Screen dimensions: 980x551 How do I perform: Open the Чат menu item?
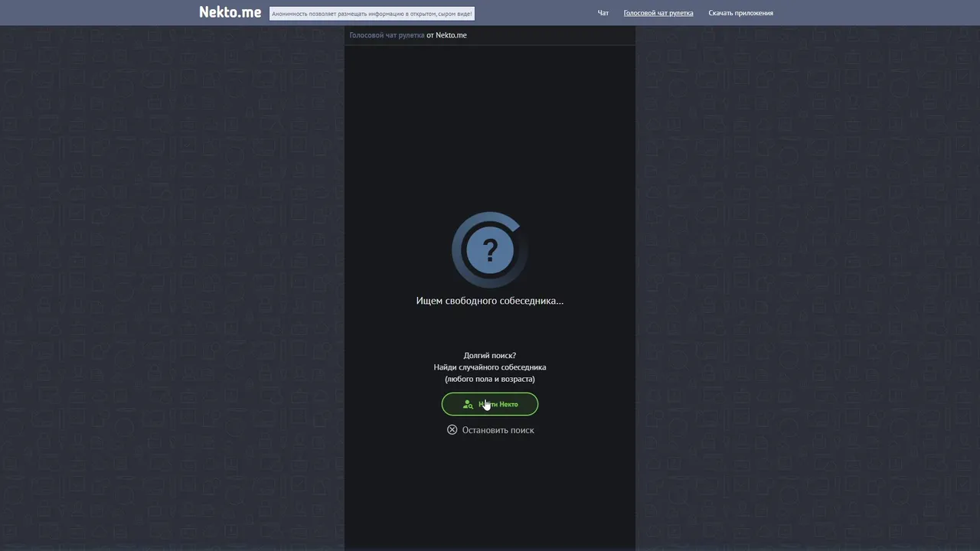[603, 13]
